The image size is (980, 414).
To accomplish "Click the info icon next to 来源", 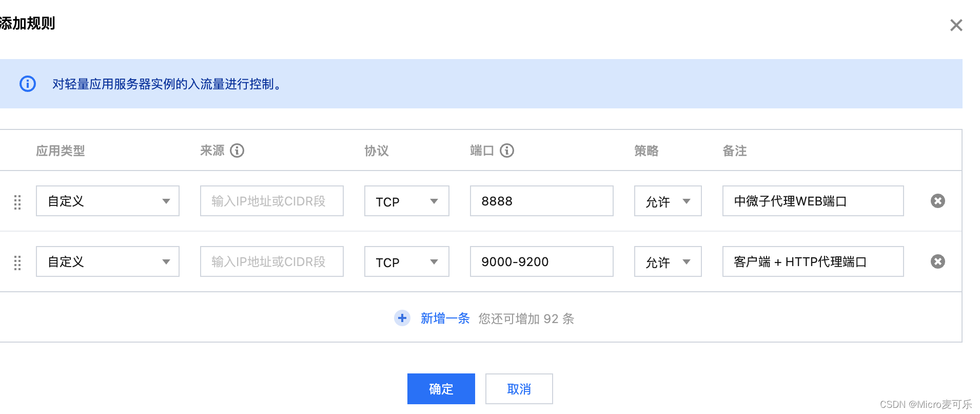I will [x=237, y=150].
